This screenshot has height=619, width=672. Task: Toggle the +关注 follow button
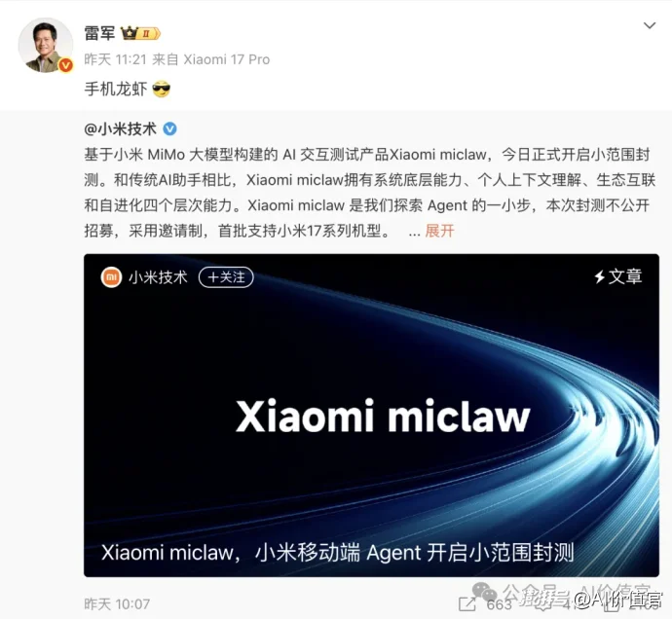226,277
